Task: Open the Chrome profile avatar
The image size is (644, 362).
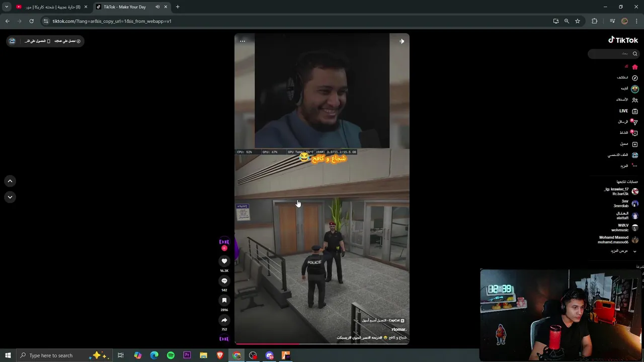Action: click(x=625, y=21)
